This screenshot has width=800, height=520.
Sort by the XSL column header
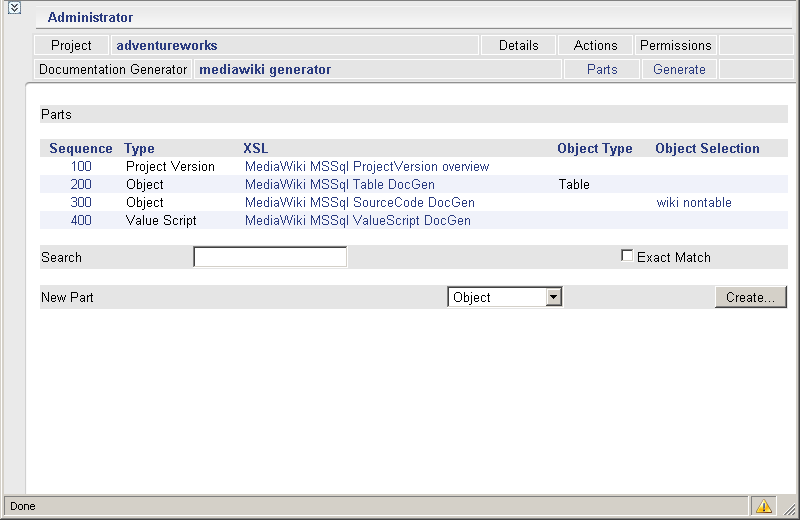pyautogui.click(x=256, y=148)
